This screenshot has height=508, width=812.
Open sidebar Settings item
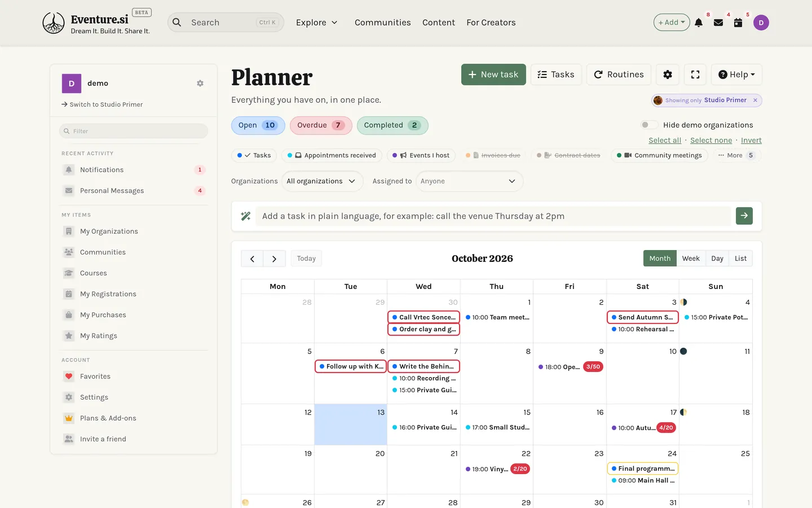click(x=134, y=397)
